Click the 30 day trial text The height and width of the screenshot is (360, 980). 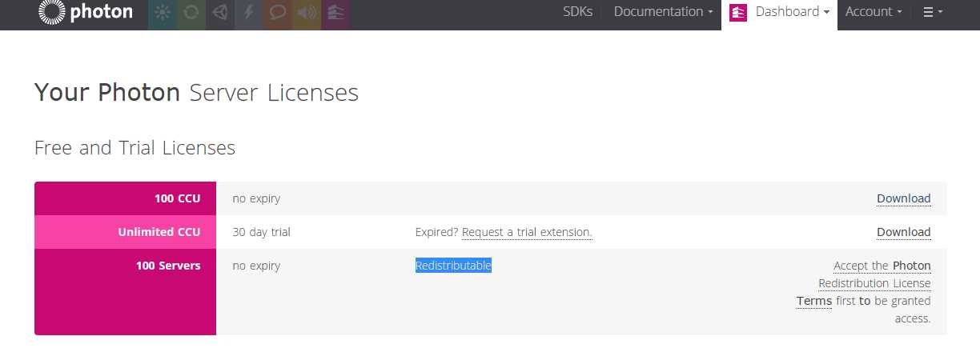click(x=262, y=232)
